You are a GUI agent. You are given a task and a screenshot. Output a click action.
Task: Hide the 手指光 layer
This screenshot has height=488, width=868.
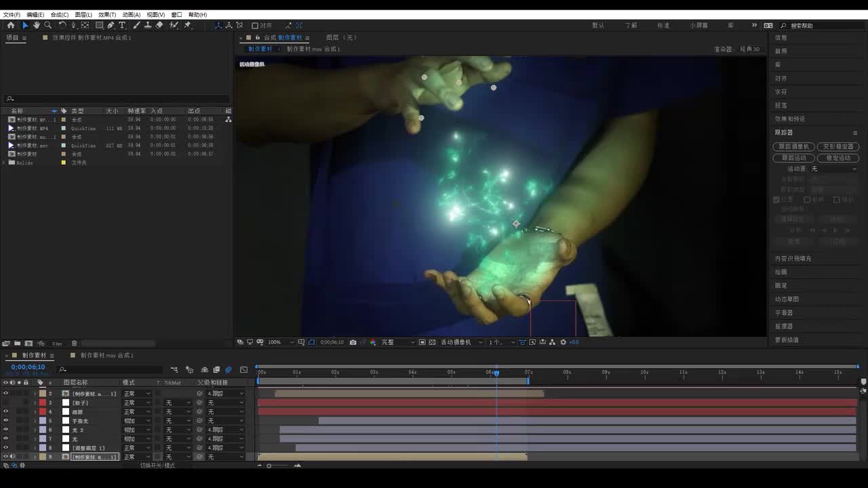point(5,421)
